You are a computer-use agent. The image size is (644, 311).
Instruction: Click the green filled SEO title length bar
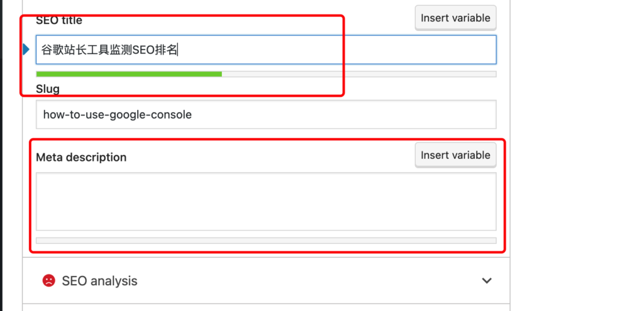point(129,74)
